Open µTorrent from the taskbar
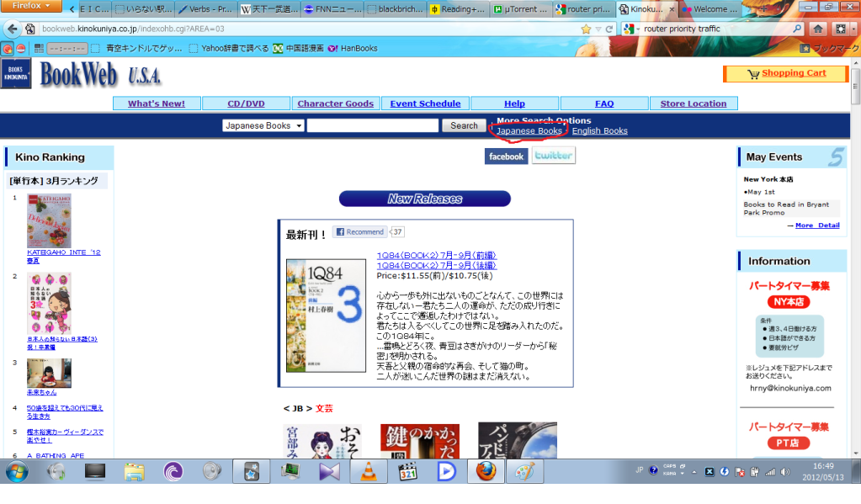The height and width of the screenshot is (504, 861). pyautogui.click(x=173, y=472)
